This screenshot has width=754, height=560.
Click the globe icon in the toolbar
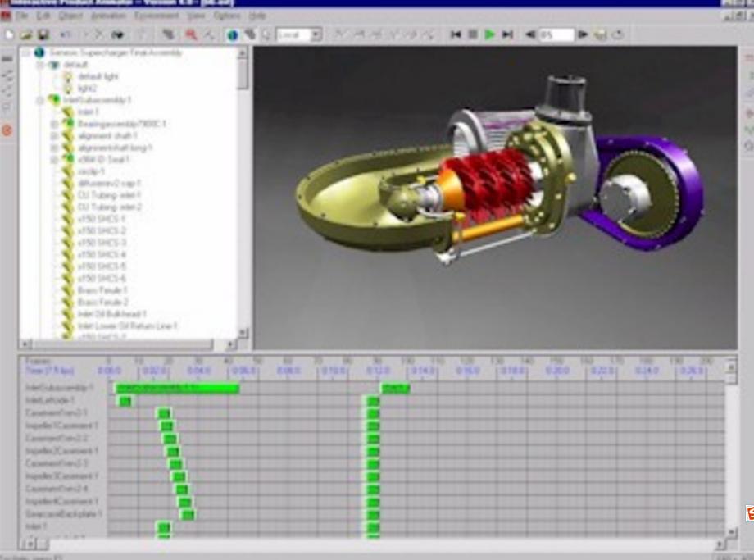point(232,34)
